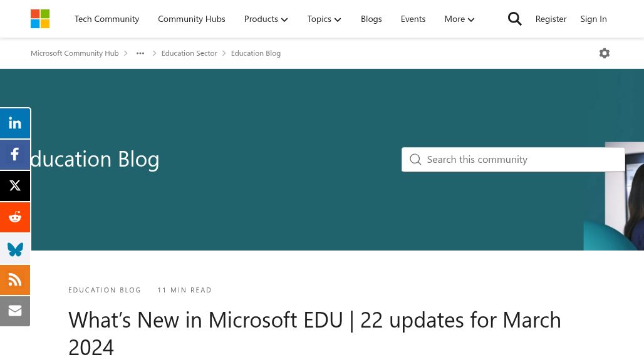Expand the Products dropdown
Screen dimensions: 644x362
[x=266, y=19]
